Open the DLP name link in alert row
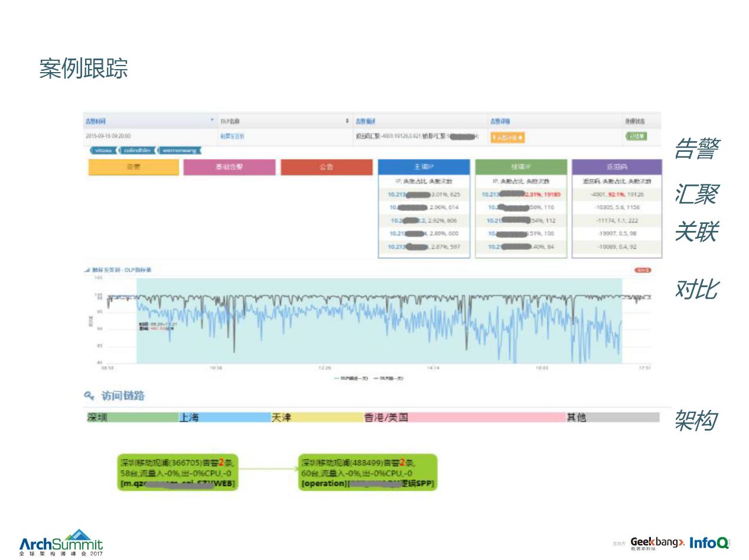Screen dimensions: 749x560 coord(232,136)
